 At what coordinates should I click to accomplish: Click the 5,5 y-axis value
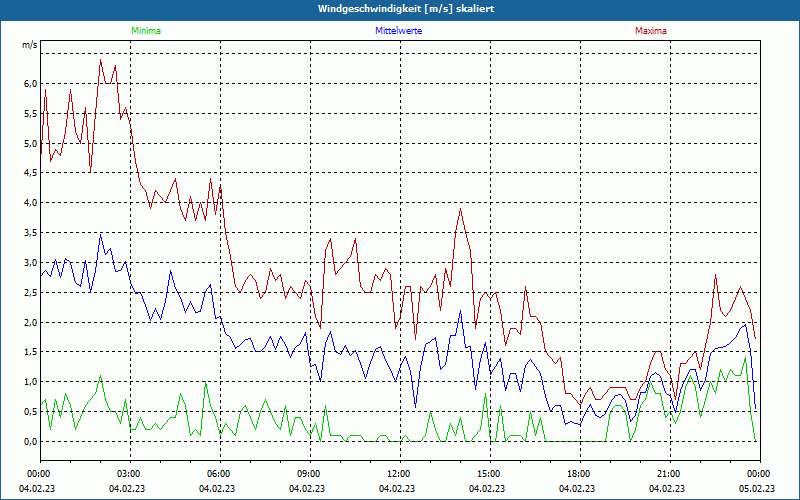pyautogui.click(x=31, y=114)
